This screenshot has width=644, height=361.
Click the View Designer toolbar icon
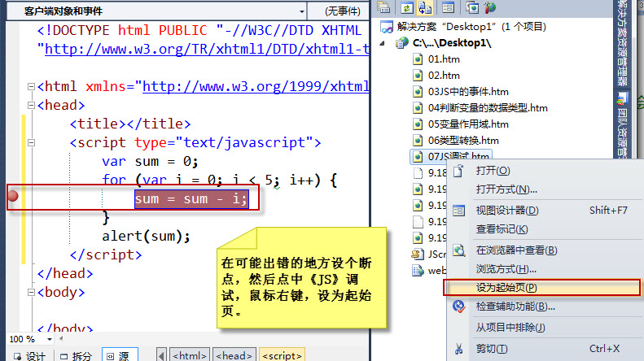(448, 7)
